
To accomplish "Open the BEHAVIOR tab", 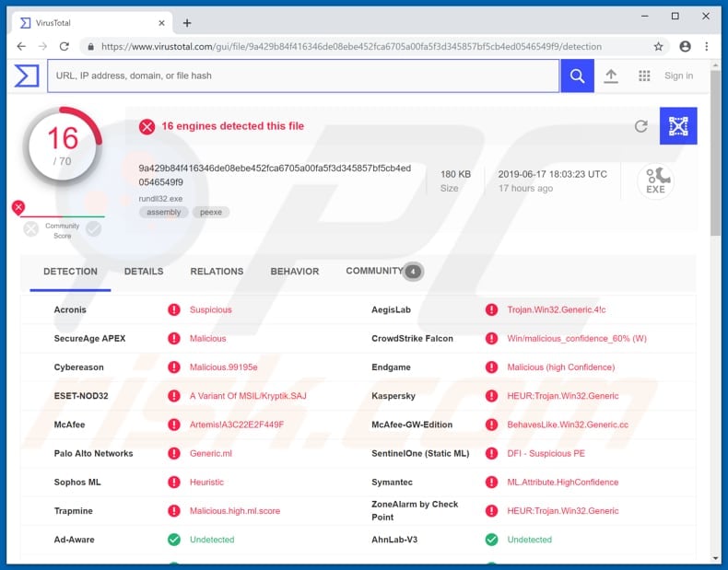I will (x=294, y=272).
